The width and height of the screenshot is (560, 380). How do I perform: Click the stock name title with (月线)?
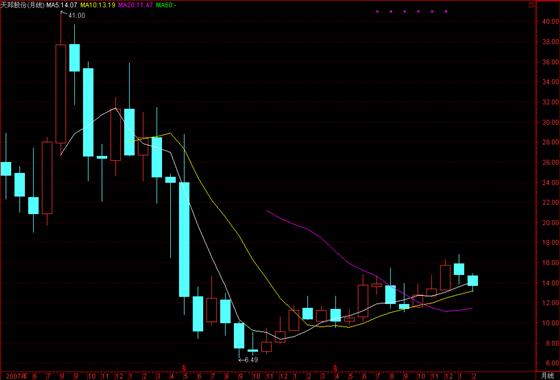point(23,5)
